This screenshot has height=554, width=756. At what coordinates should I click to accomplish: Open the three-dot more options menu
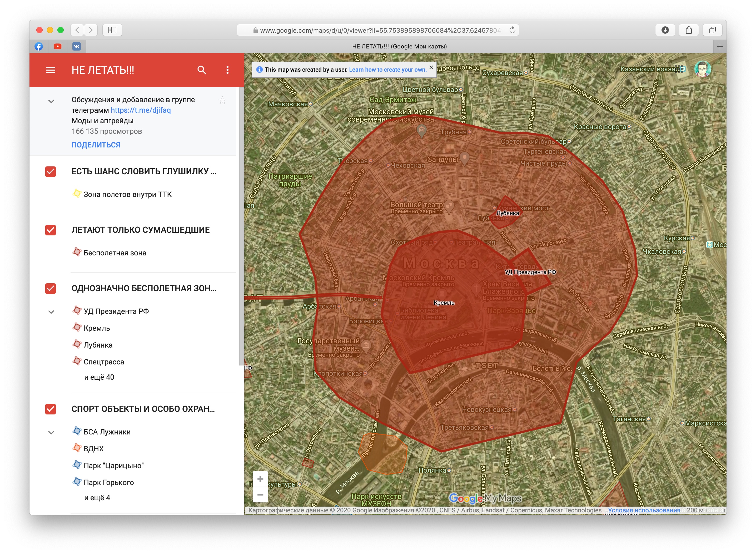click(x=228, y=70)
